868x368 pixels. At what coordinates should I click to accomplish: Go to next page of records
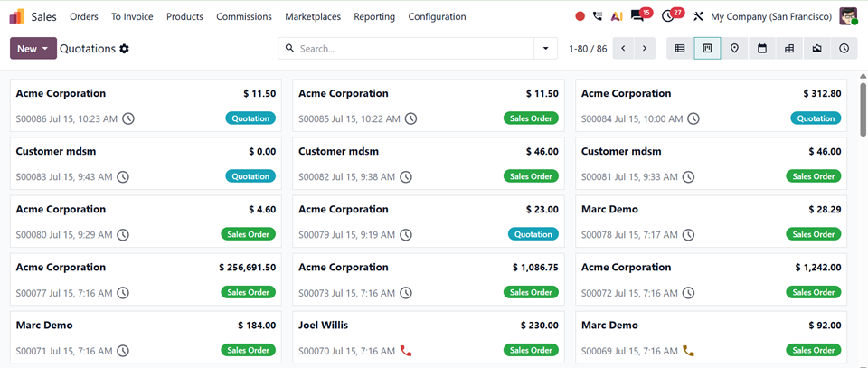point(645,49)
